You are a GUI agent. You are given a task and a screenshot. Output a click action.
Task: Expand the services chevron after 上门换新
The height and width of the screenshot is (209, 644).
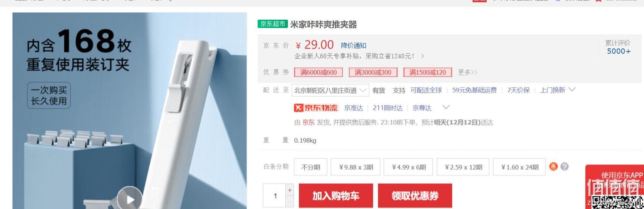coord(572,90)
